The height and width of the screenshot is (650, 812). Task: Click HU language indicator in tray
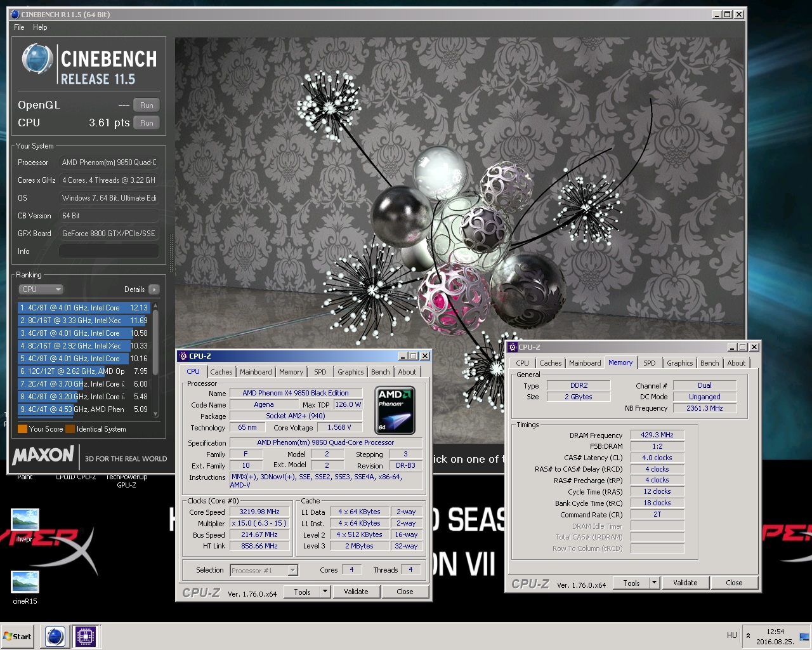[x=731, y=635]
